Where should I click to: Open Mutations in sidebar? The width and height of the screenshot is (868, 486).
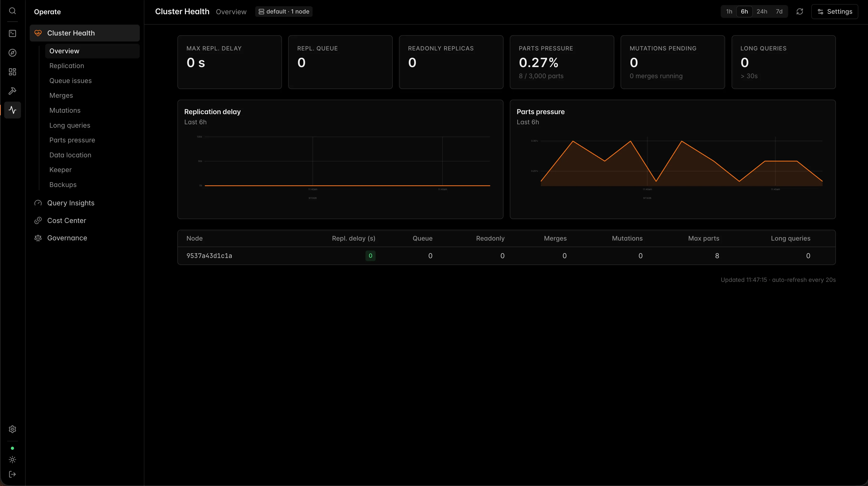(92, 110)
